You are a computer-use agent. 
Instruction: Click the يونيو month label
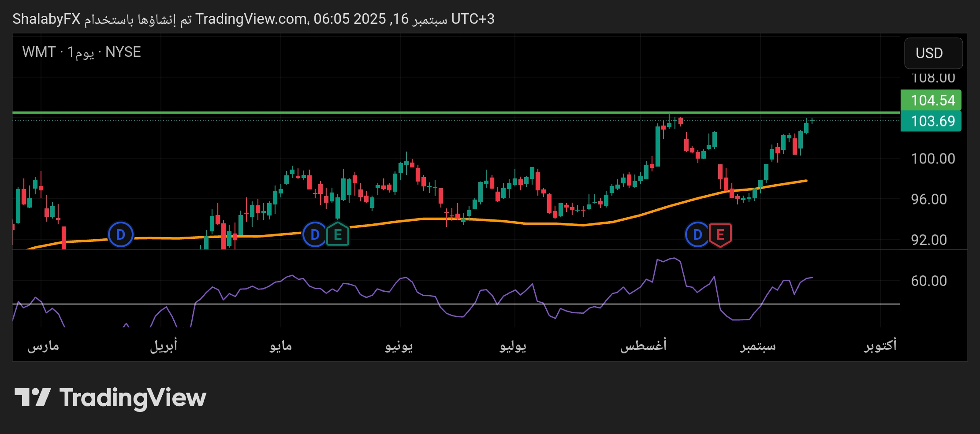pyautogui.click(x=399, y=346)
